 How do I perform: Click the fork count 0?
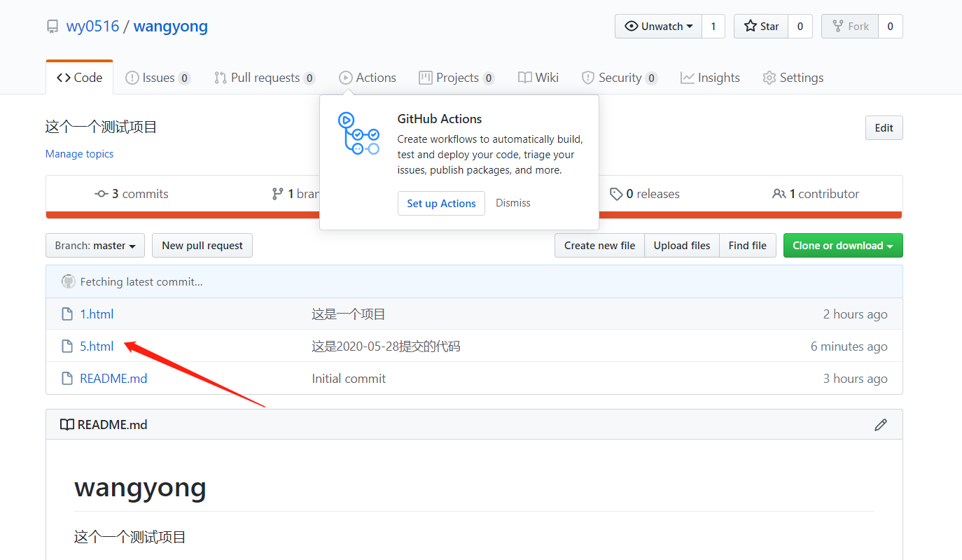pyautogui.click(x=891, y=27)
